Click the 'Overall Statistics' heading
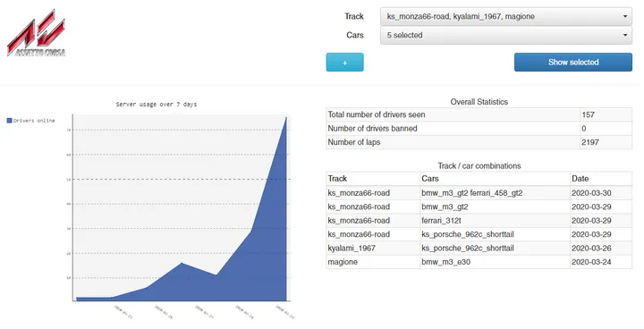Screen dimensions: 644x329 click(x=479, y=102)
